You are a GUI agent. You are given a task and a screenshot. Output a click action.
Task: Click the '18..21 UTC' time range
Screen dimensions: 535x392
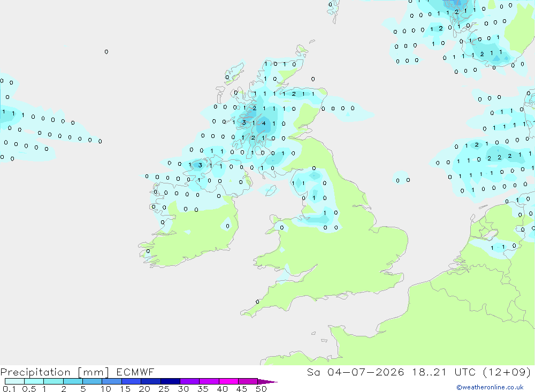click(444, 372)
